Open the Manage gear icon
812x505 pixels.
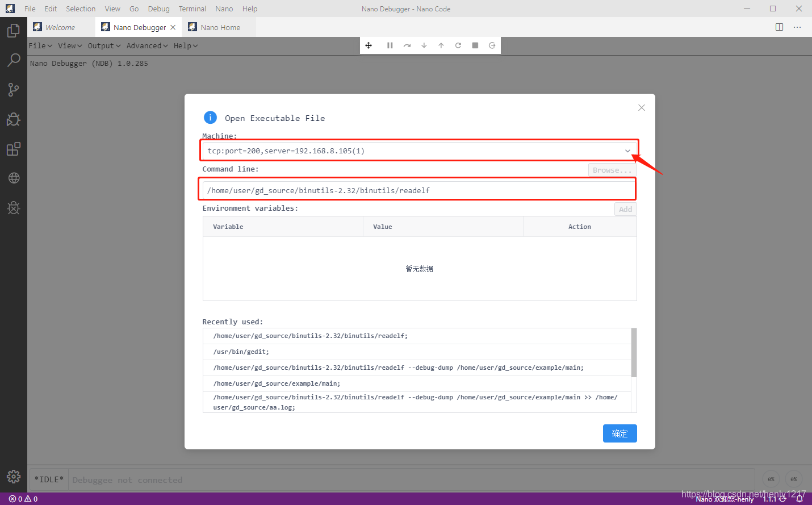point(14,477)
